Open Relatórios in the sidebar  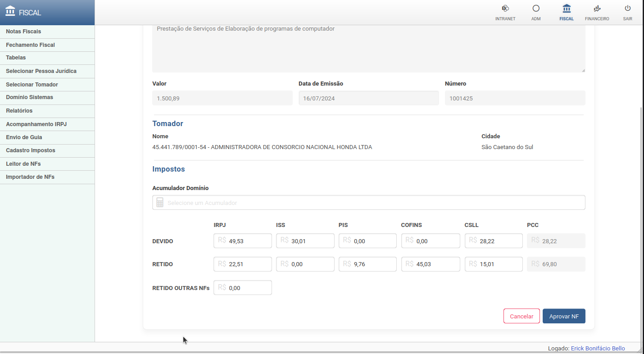click(x=47, y=111)
